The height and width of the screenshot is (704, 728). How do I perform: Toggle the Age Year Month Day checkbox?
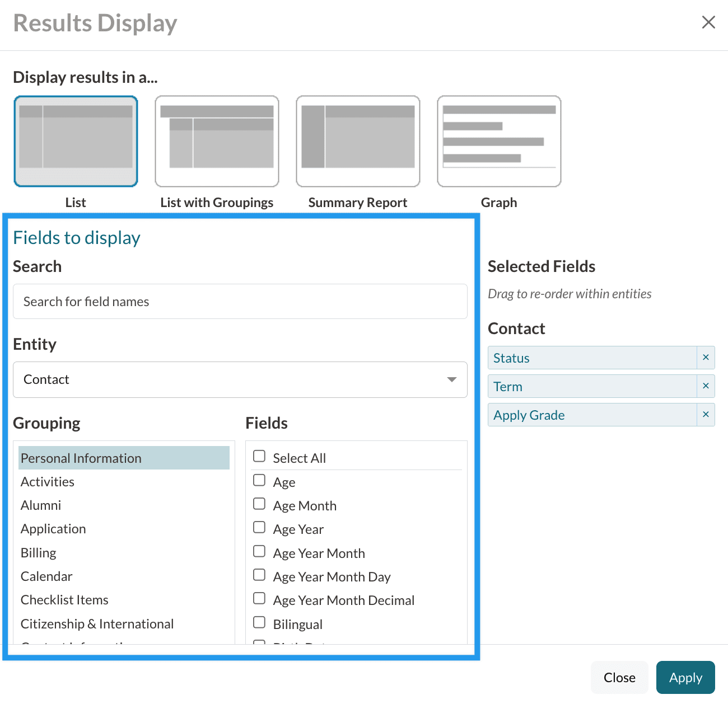tap(259, 575)
